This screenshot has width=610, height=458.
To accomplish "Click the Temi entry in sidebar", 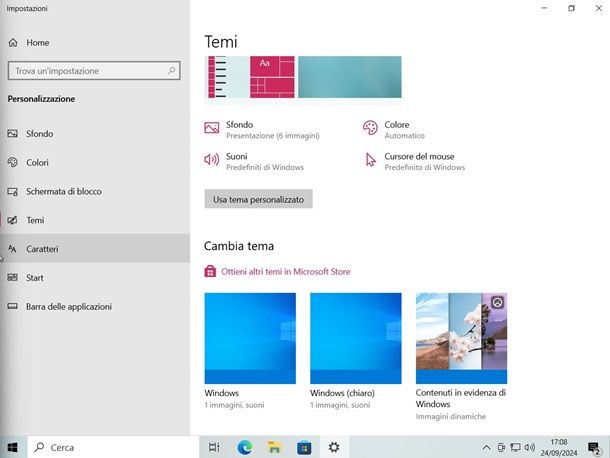I will point(95,220).
